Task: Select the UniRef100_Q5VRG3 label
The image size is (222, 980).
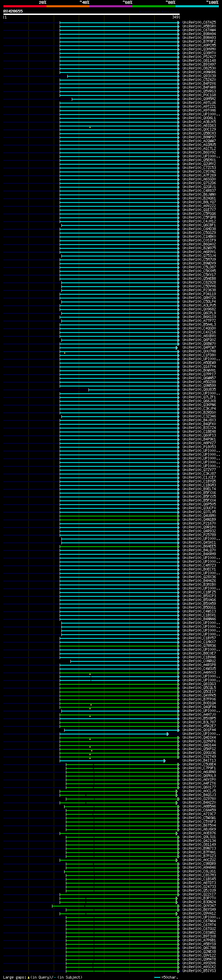Action: 199,91
